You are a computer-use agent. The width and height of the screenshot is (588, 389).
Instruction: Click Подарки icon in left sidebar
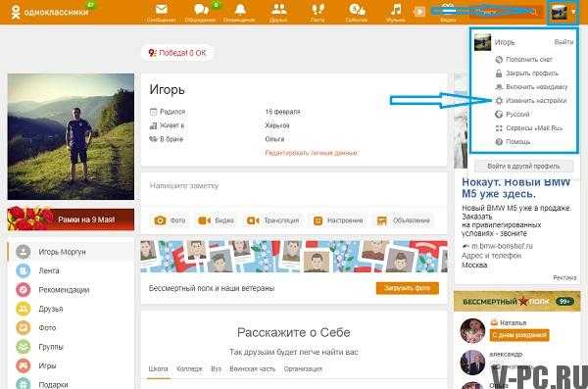click(x=24, y=384)
